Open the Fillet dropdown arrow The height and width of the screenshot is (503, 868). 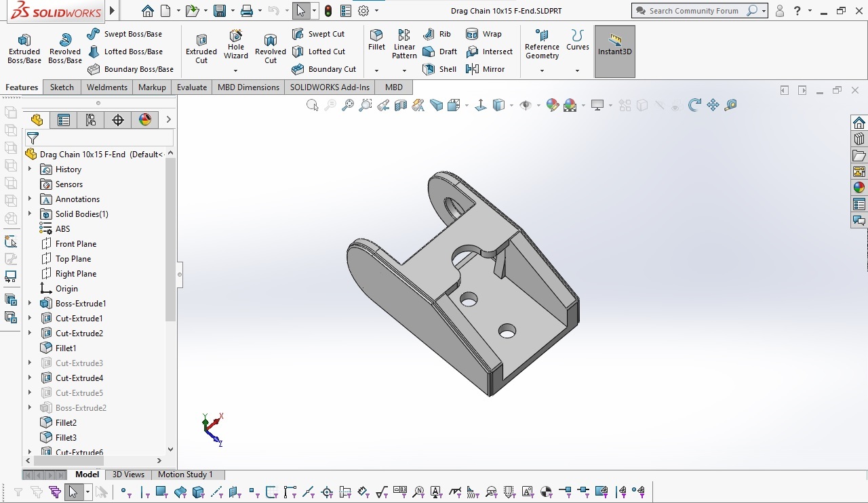coord(376,71)
